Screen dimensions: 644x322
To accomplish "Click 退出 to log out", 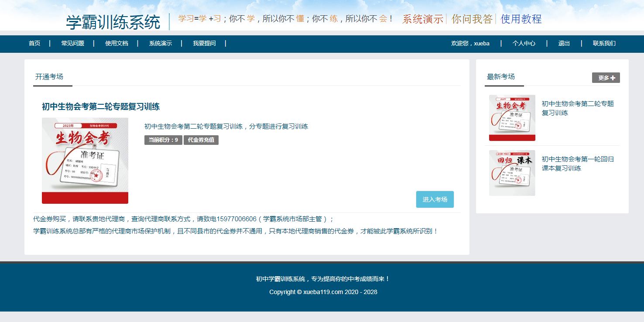I will 563,44.
